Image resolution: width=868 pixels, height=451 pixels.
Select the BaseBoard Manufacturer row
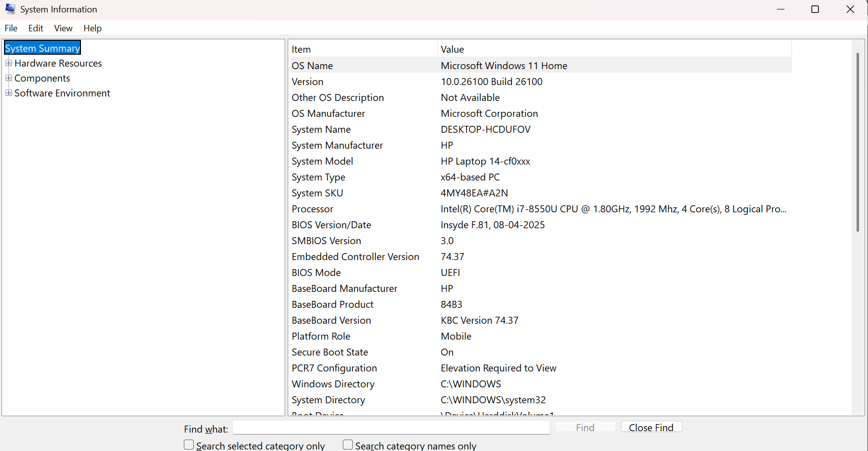point(541,288)
